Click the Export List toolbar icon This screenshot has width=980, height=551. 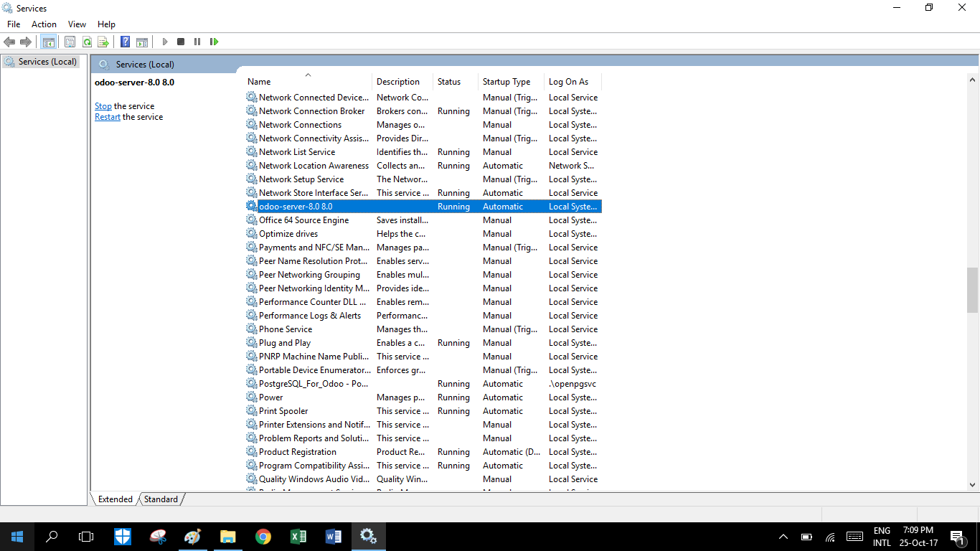103,42
